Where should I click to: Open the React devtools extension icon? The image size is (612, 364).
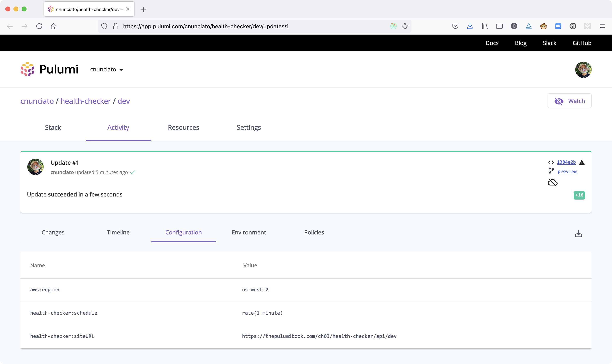point(588,26)
